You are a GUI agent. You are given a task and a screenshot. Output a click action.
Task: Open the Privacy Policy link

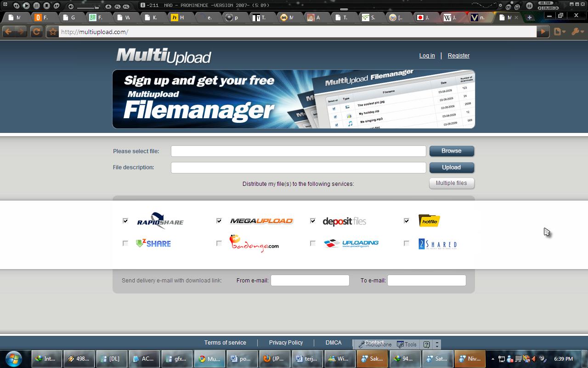pos(286,343)
